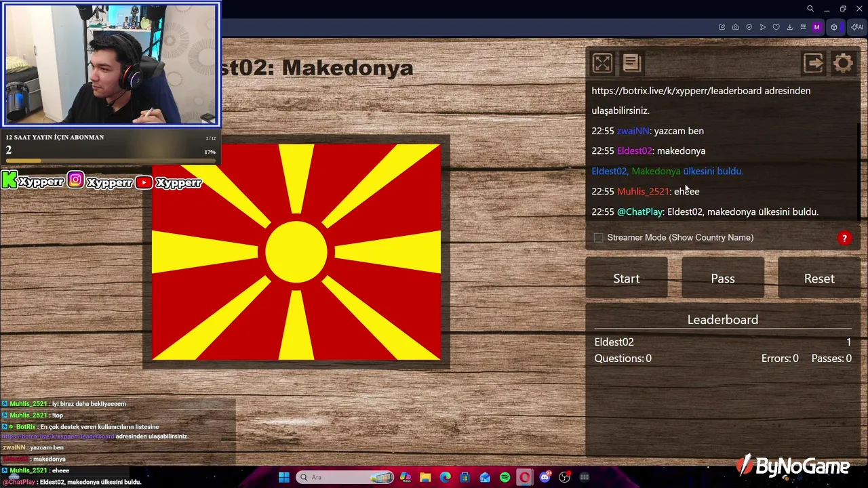The height and width of the screenshot is (488, 868).
Task: Click the taskbar search box labeled Ara
Action: pos(346,477)
